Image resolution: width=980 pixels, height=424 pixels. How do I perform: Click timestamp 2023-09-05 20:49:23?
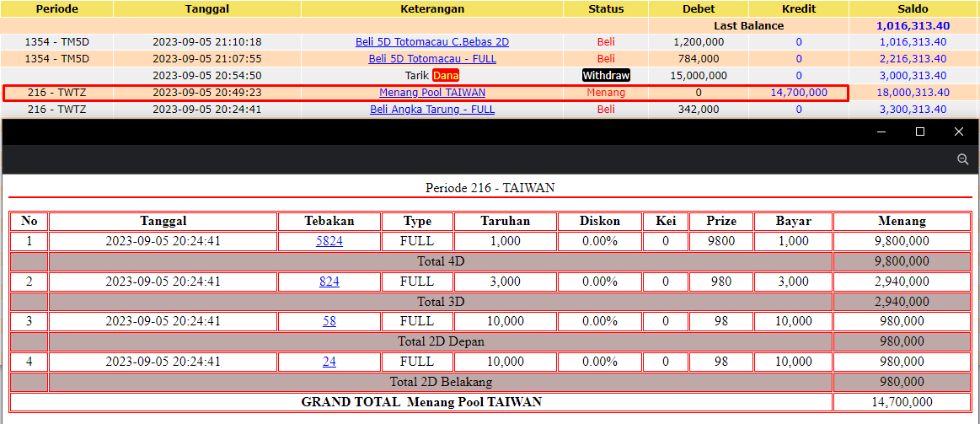[x=207, y=93]
